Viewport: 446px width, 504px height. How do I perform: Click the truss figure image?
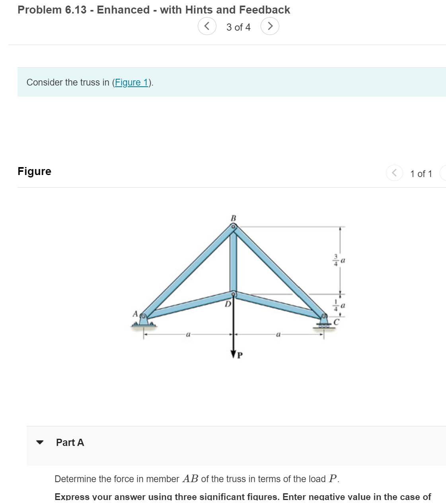click(235, 286)
